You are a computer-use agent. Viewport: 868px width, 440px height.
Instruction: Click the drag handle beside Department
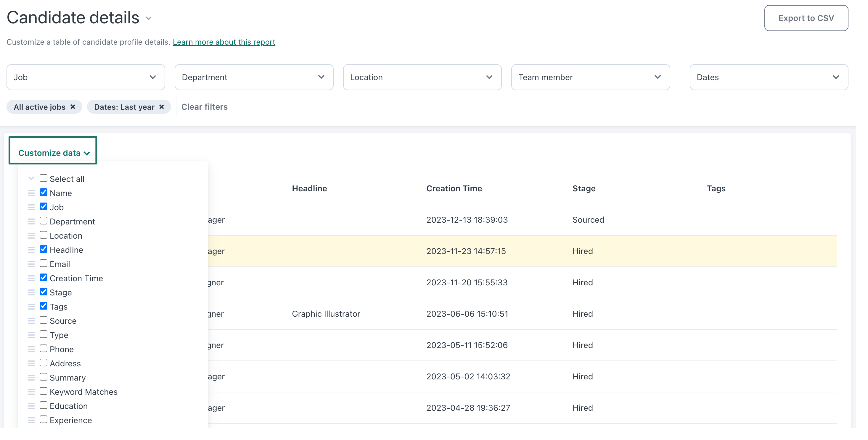click(x=31, y=221)
